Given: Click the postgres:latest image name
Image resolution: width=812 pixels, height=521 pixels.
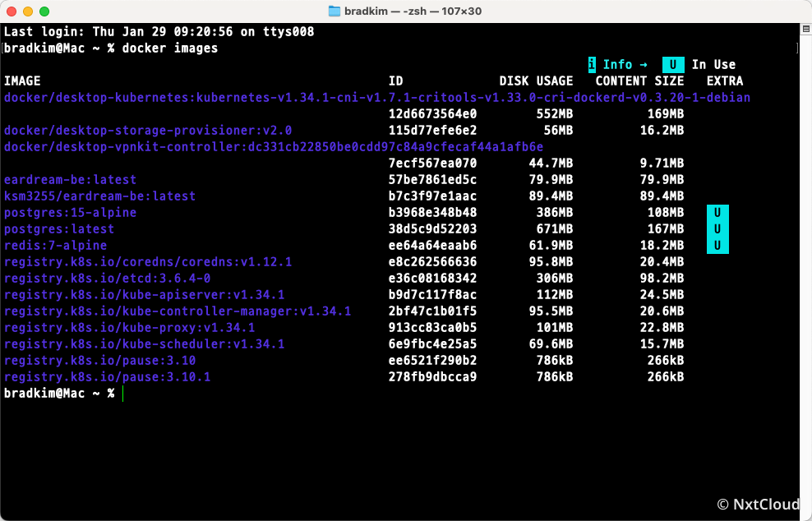Looking at the screenshot, I should click(59, 229).
